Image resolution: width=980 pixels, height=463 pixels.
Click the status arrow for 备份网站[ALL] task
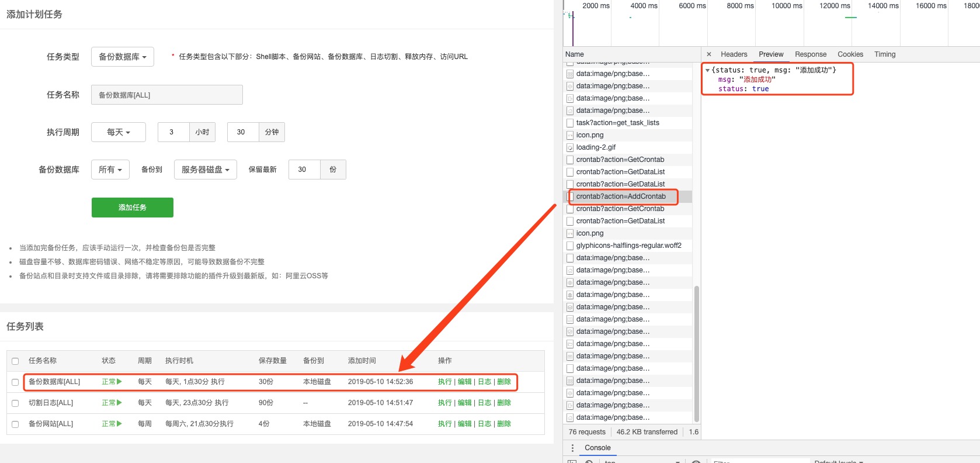[x=119, y=424]
